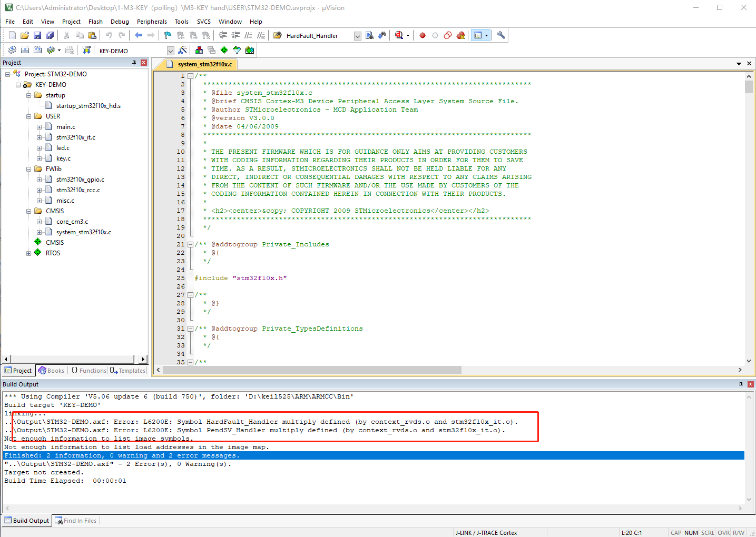Paste from clipboard using the Paste icon
Image resolution: width=756 pixels, height=537 pixels.
92,35
